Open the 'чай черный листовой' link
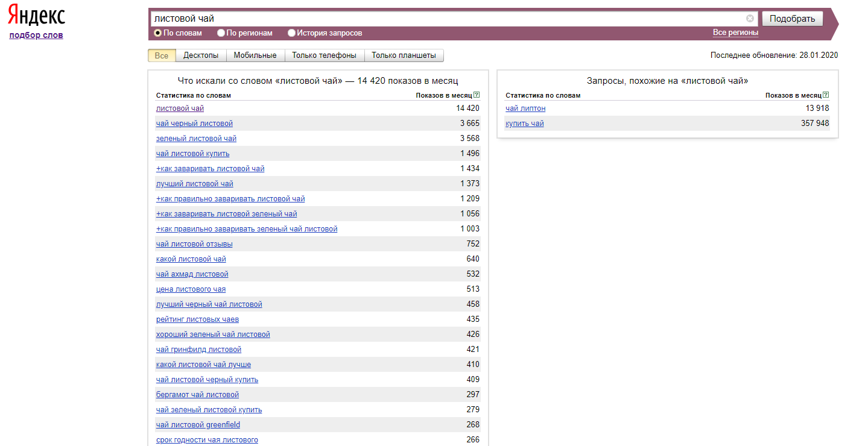The height and width of the screenshot is (446, 868). click(x=194, y=124)
